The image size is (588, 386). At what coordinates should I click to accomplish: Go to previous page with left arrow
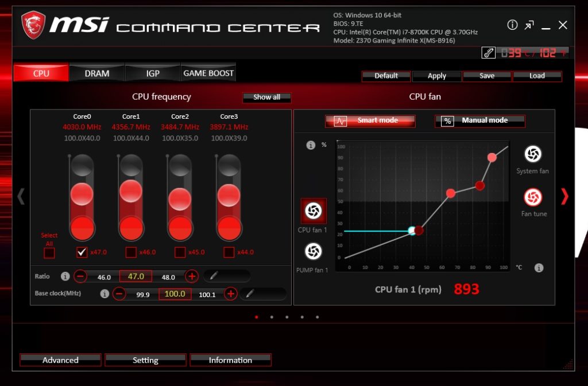pos(21,197)
